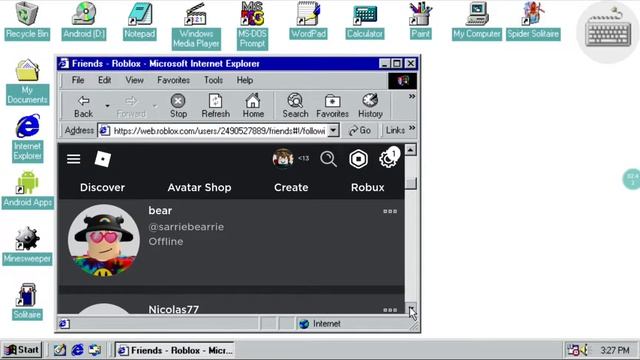640x360 pixels.
Task: Open the Robux hexagon icon
Action: tap(358, 159)
